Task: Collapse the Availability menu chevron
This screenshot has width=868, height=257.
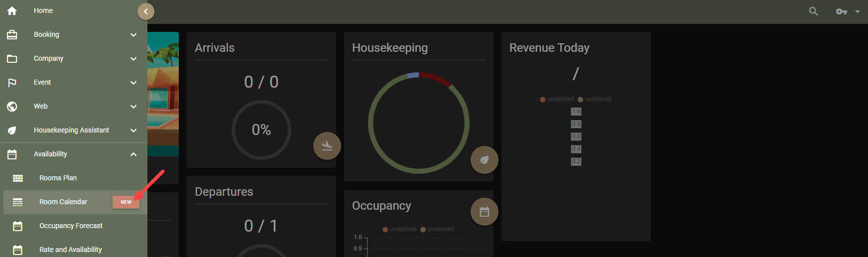Action: point(133,154)
